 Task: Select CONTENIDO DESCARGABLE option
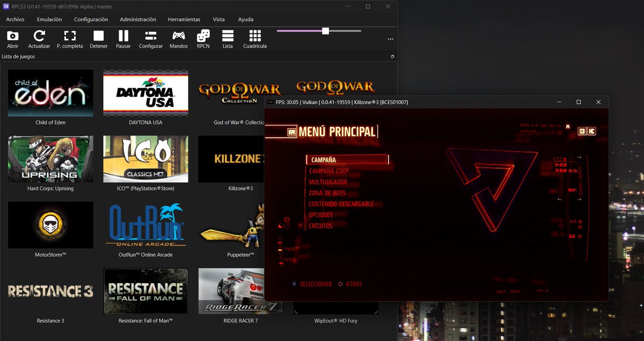[x=341, y=204]
